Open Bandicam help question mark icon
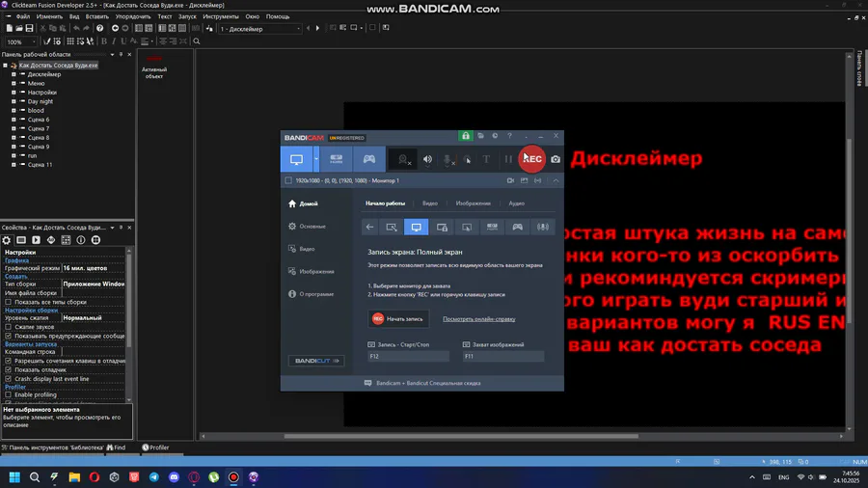The image size is (868, 488). pyautogui.click(x=509, y=136)
